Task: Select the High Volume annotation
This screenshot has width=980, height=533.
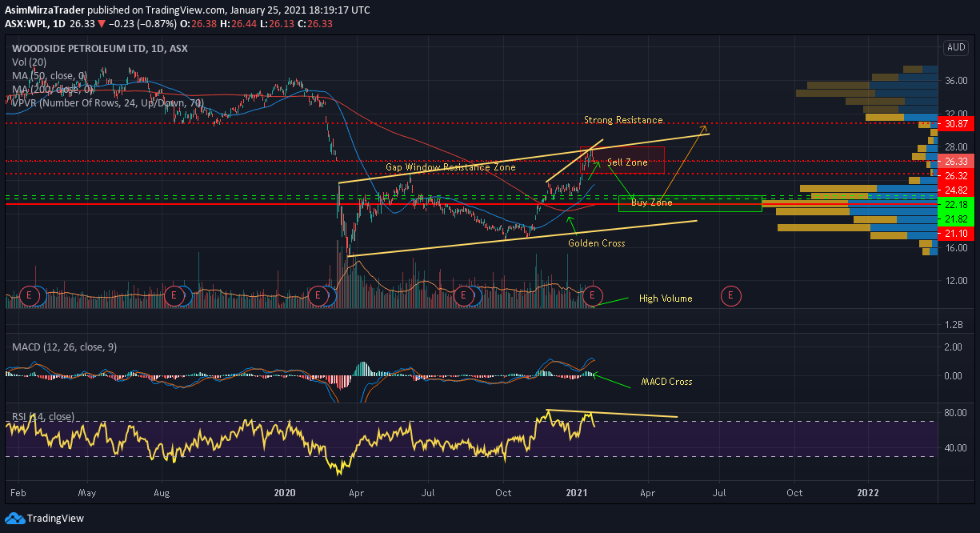Action: tap(666, 299)
